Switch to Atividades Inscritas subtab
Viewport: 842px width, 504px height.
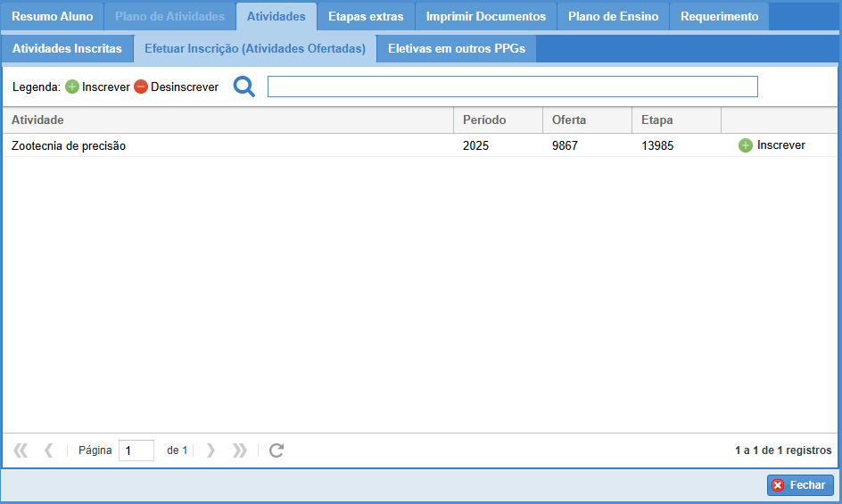67,49
